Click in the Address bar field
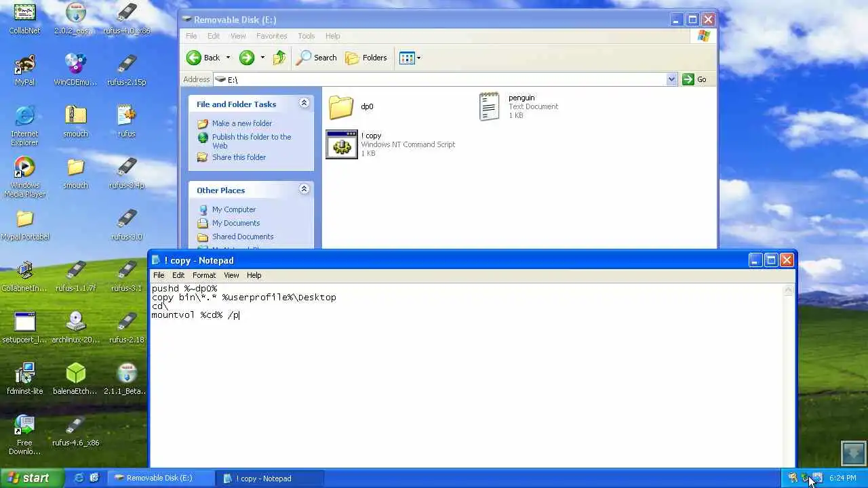 [x=441, y=79]
